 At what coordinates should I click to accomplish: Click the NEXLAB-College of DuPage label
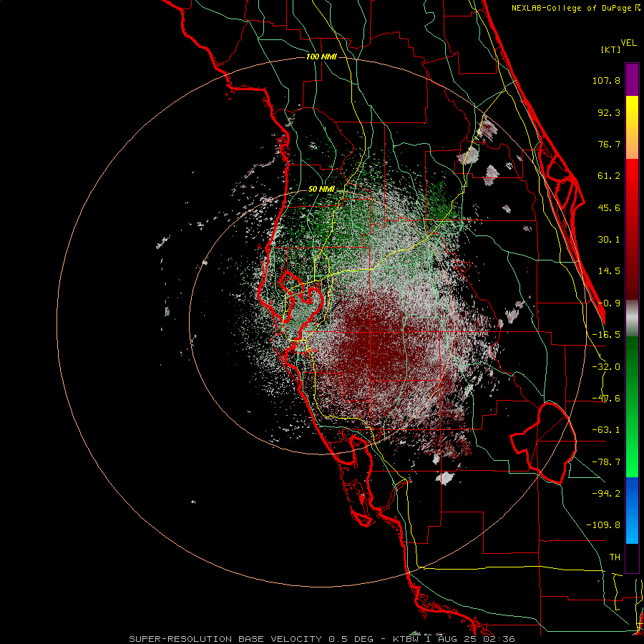[x=576, y=8]
